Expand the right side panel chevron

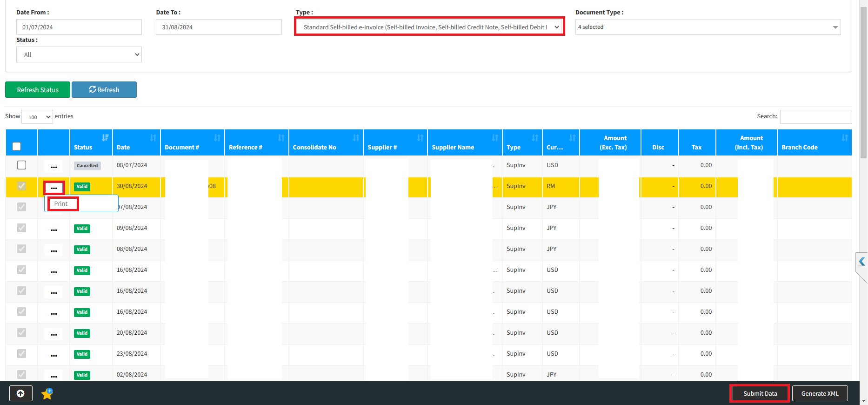point(861,262)
